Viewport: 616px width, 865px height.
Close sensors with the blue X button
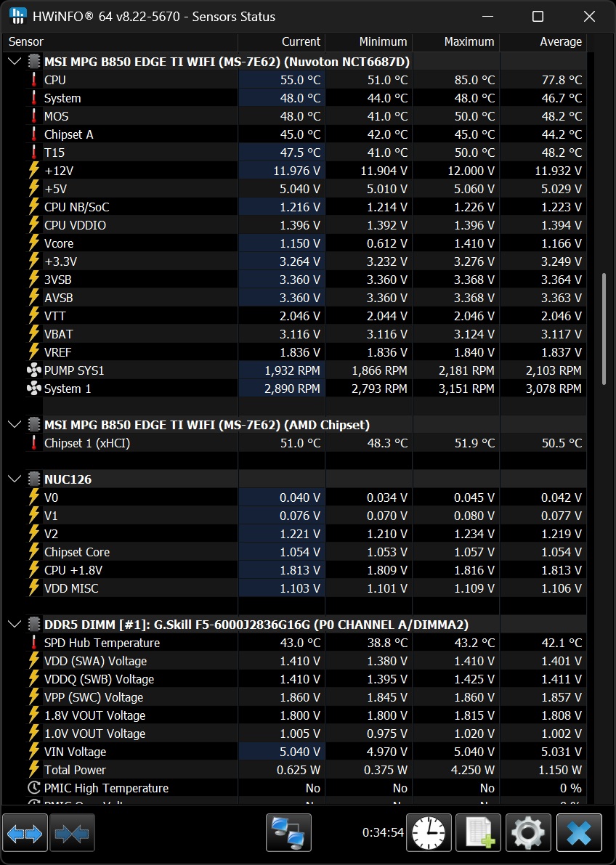pyautogui.click(x=579, y=832)
